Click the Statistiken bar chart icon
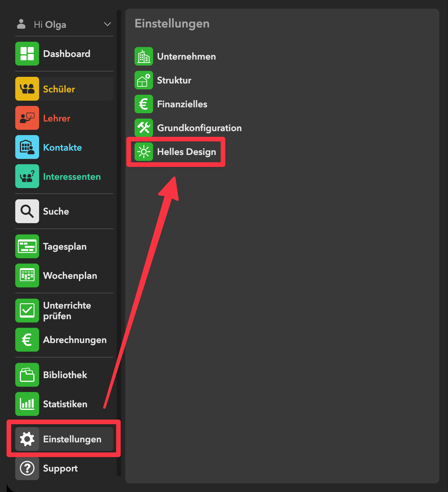The height and width of the screenshot is (492, 448). [x=27, y=404]
